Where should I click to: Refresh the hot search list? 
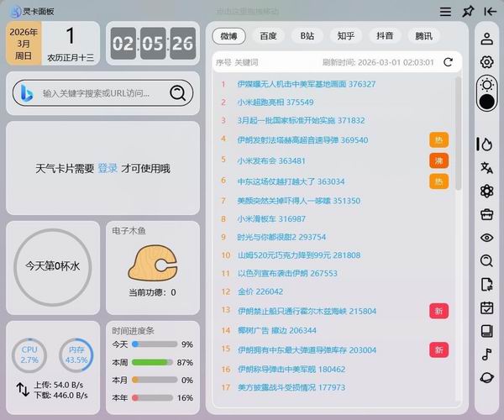(x=448, y=62)
